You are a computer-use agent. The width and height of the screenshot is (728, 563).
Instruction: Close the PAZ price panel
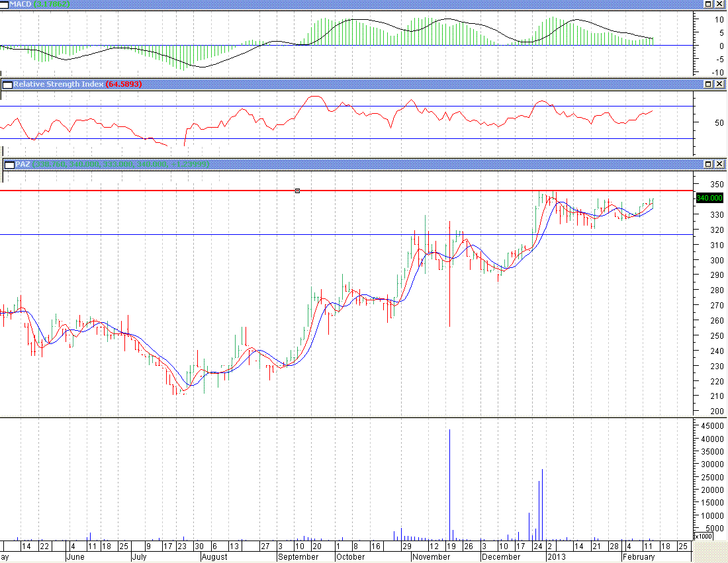click(719, 164)
